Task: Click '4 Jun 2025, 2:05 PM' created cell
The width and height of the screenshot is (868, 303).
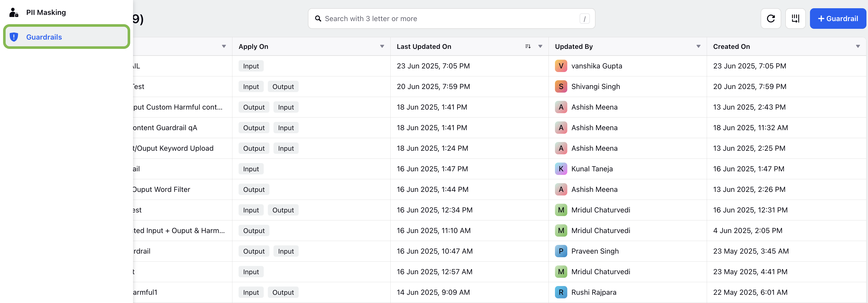Action: click(x=748, y=230)
